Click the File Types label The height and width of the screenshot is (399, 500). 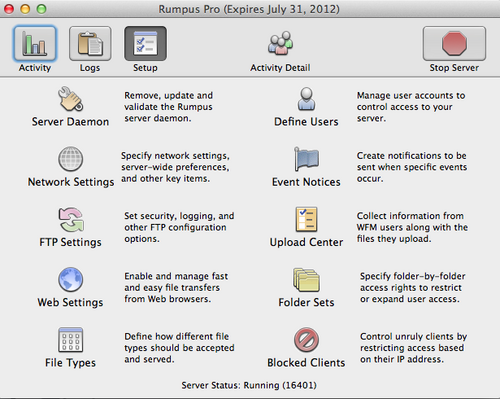tap(70, 363)
